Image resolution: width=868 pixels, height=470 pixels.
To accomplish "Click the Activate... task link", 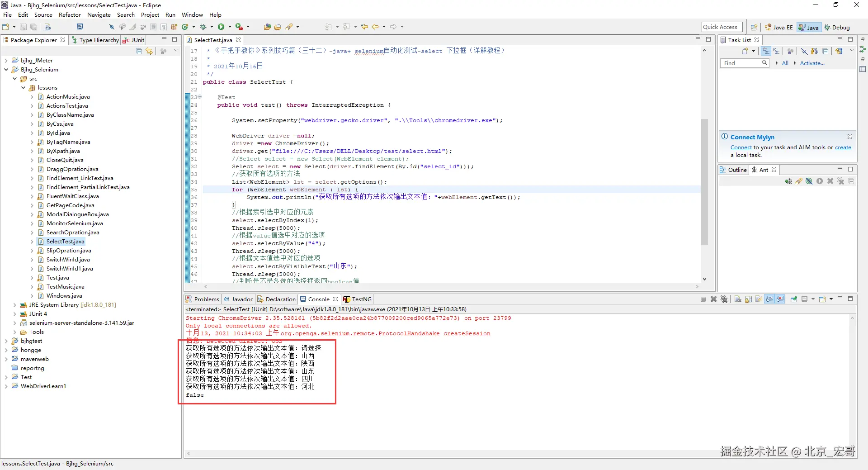I will (812, 63).
